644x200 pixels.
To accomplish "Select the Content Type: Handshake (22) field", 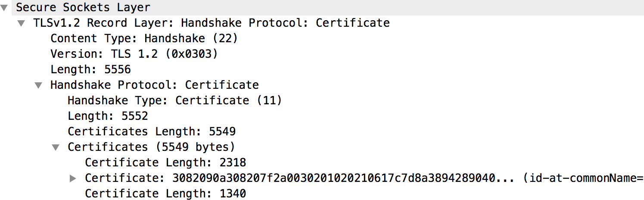I will [x=144, y=38].
